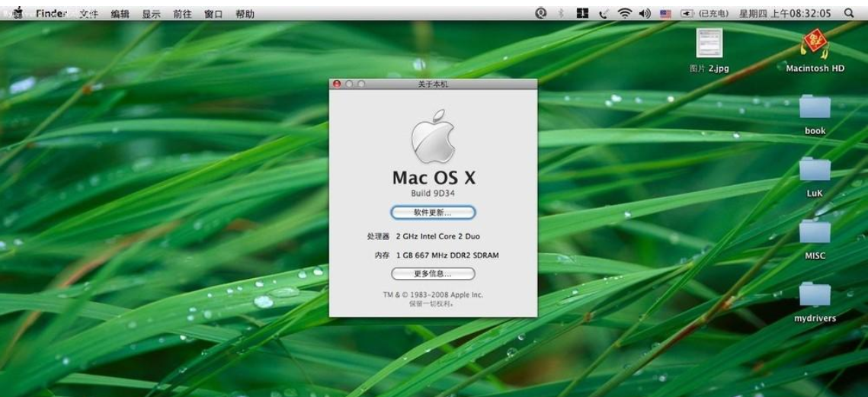Click the 更多信息… button
The image size is (868, 397).
tap(433, 274)
